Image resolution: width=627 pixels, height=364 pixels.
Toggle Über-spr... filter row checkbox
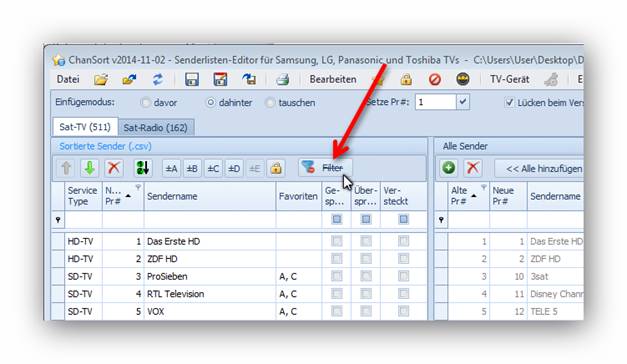(366, 219)
